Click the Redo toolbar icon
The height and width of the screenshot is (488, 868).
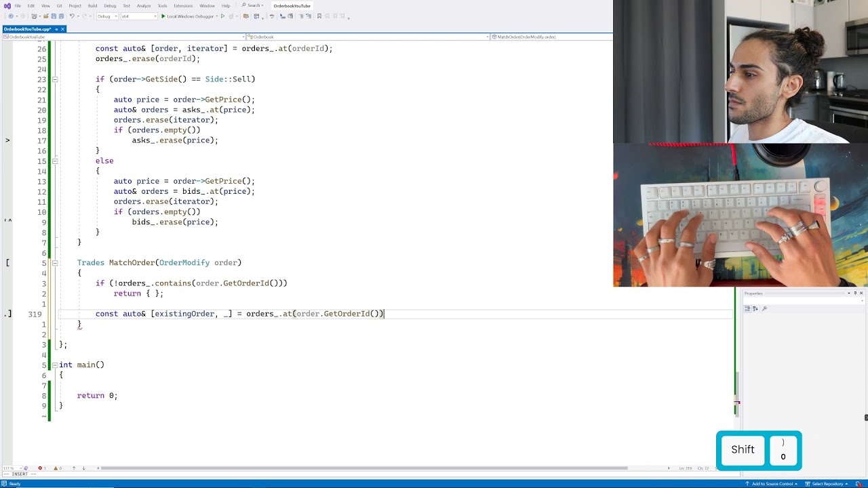(85, 16)
